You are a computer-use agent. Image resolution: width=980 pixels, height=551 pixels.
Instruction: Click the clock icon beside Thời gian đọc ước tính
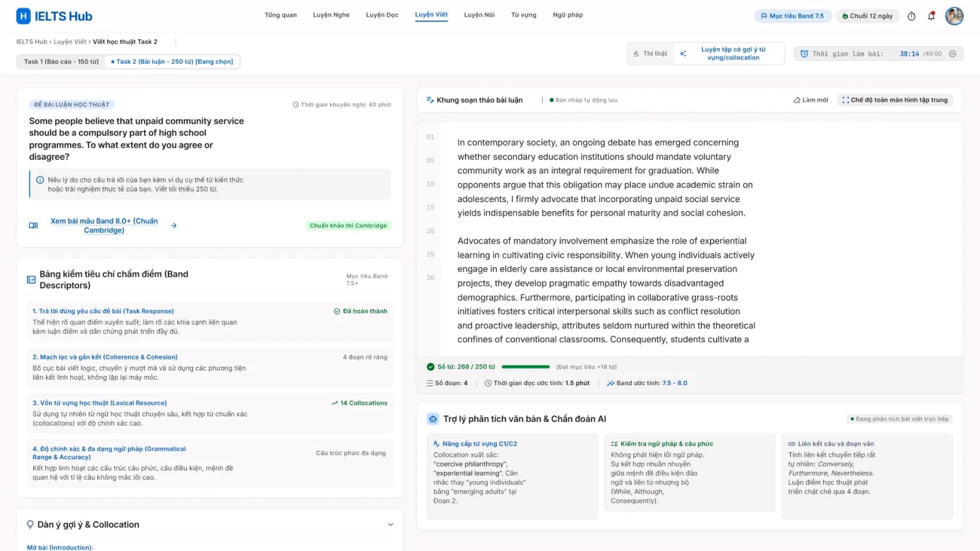[x=488, y=383]
